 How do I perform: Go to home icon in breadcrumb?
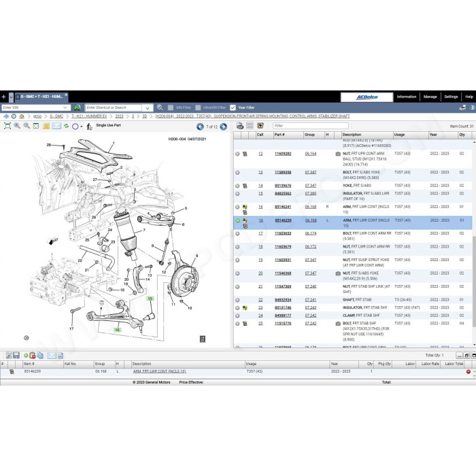click(22, 116)
